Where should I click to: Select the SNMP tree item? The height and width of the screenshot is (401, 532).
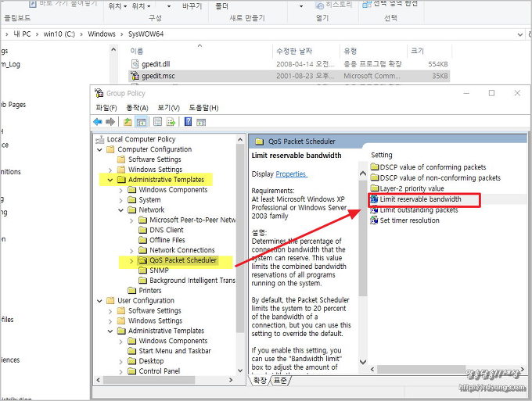(x=159, y=270)
